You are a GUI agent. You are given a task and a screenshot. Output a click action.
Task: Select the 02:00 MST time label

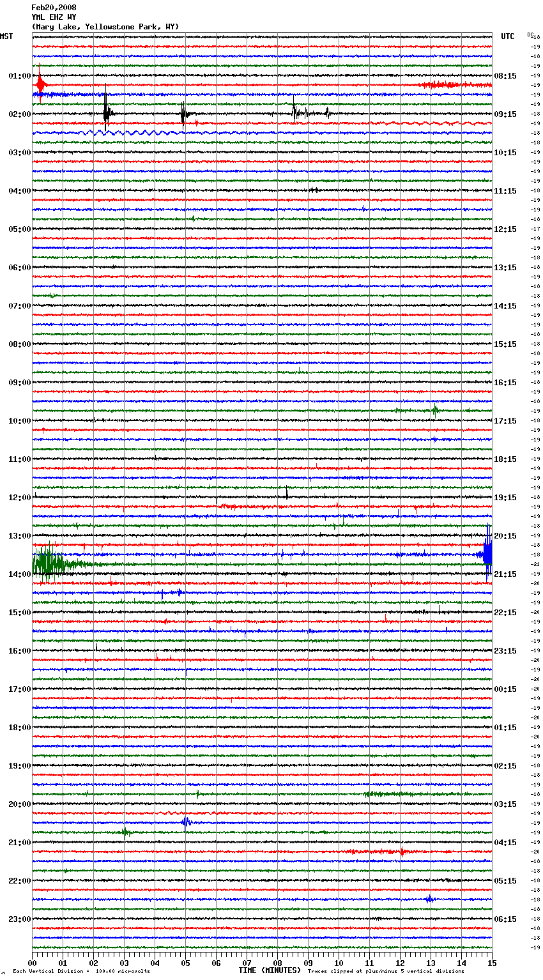(19, 114)
